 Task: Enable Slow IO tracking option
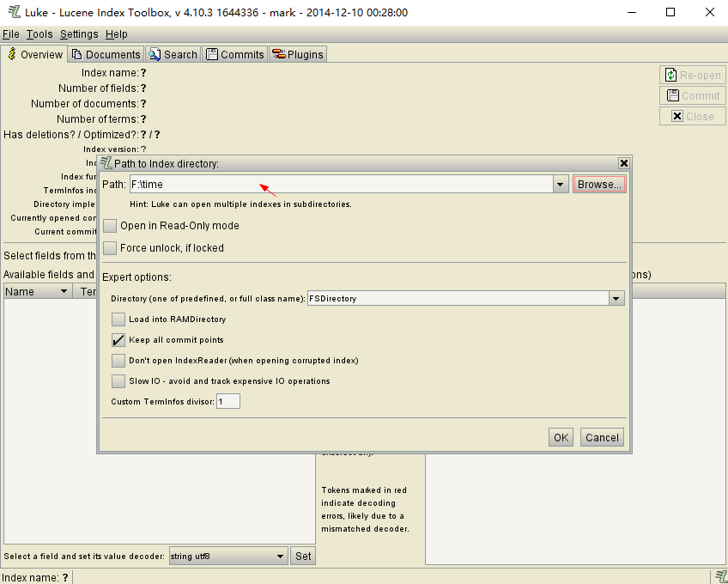click(x=118, y=381)
